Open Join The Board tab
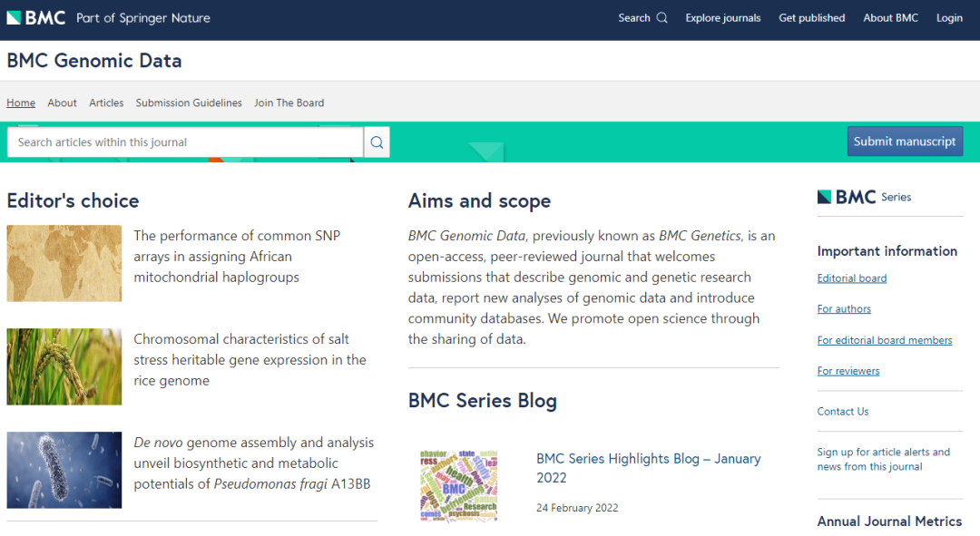Screen dimensions: 980x536 tap(289, 102)
